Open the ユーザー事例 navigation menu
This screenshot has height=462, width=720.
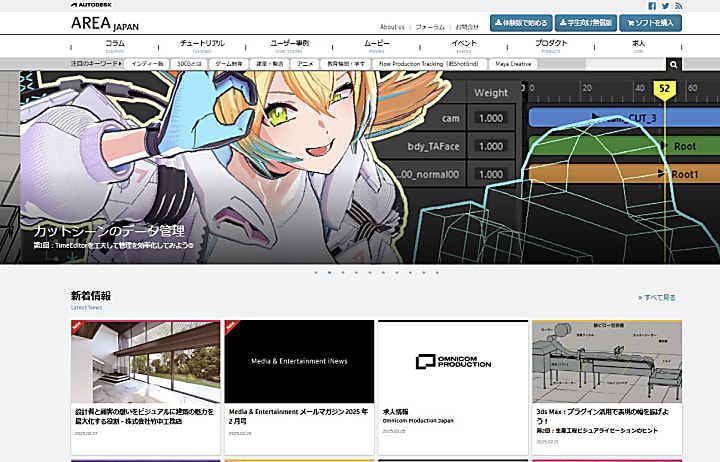point(289,46)
